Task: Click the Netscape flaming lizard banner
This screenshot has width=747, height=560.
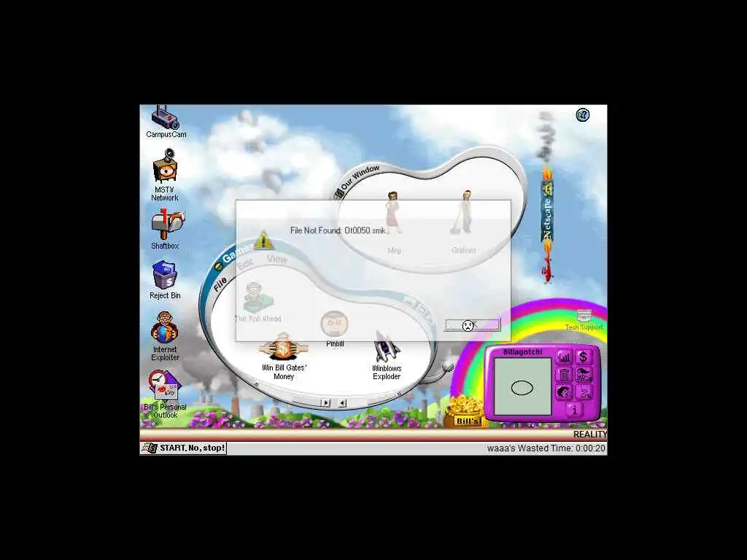Action: click(547, 224)
